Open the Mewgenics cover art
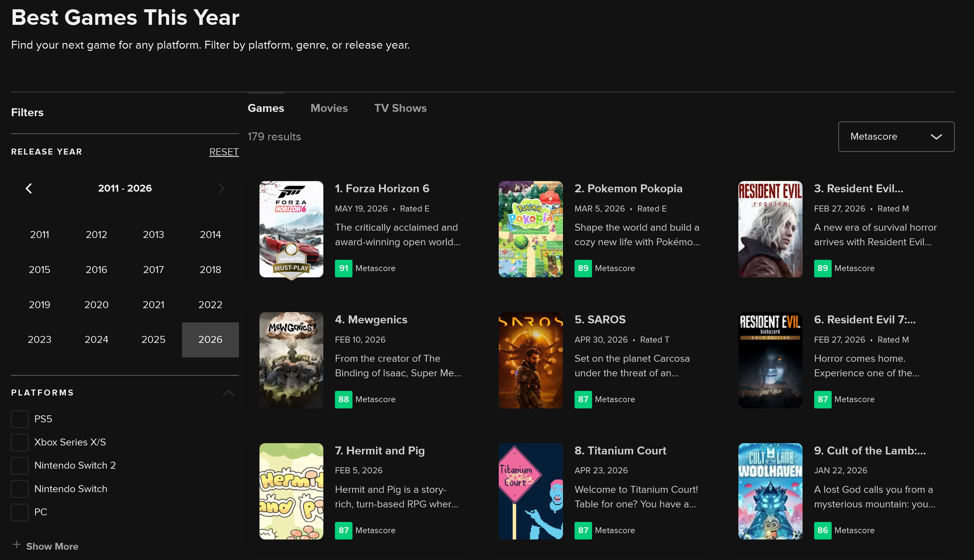This screenshot has height=560, width=974. coord(291,360)
